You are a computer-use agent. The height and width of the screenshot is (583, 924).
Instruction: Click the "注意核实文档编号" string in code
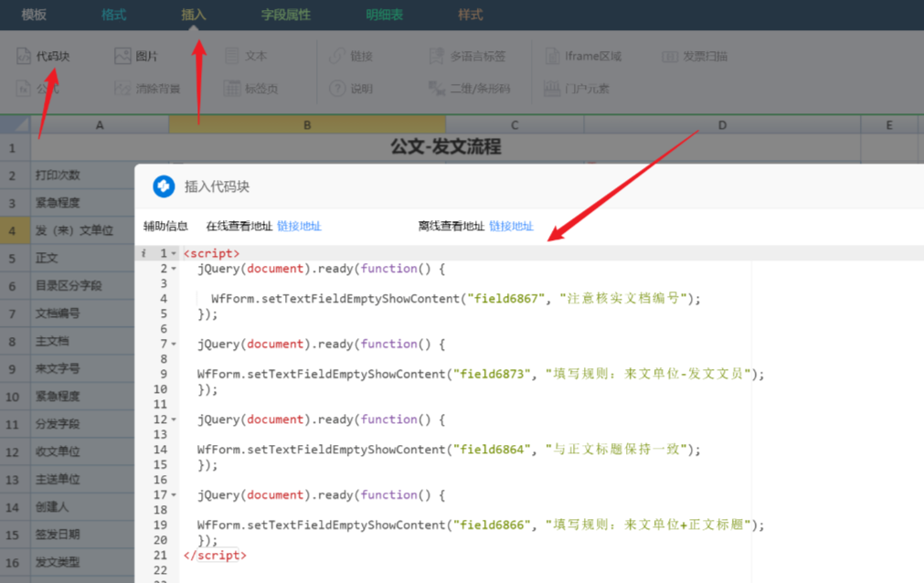tap(623, 299)
